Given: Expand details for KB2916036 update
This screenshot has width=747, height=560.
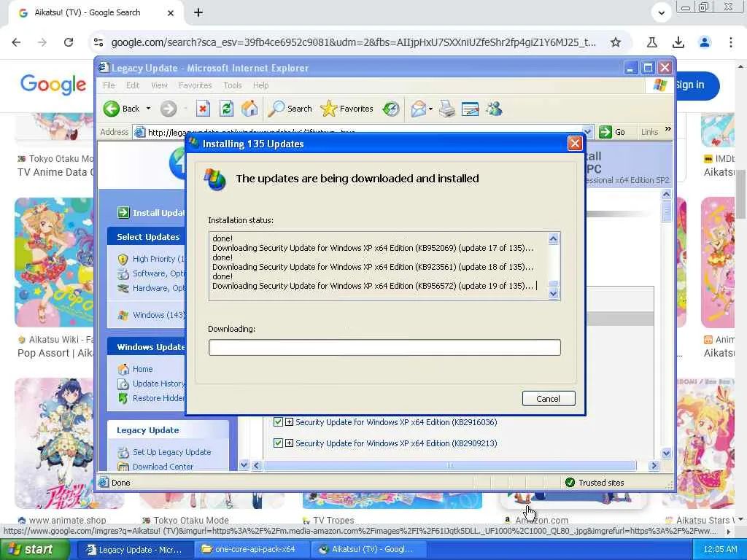Looking at the screenshot, I should tap(289, 422).
